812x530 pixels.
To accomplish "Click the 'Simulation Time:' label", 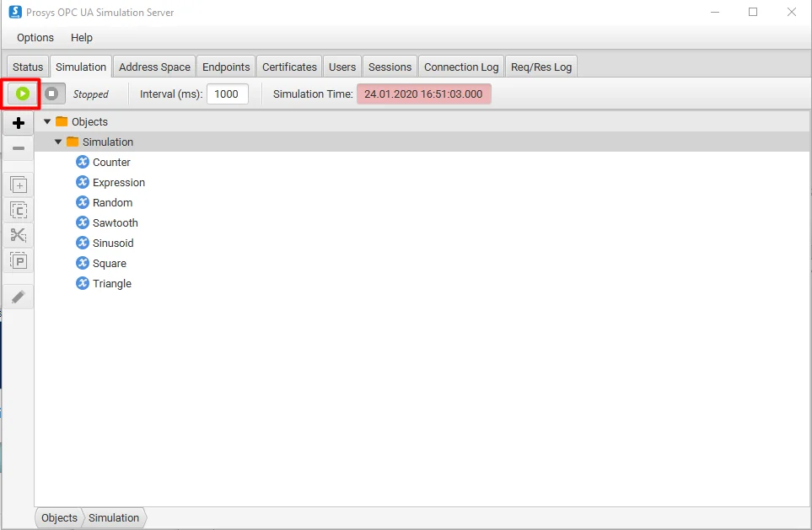I will click(x=313, y=94).
